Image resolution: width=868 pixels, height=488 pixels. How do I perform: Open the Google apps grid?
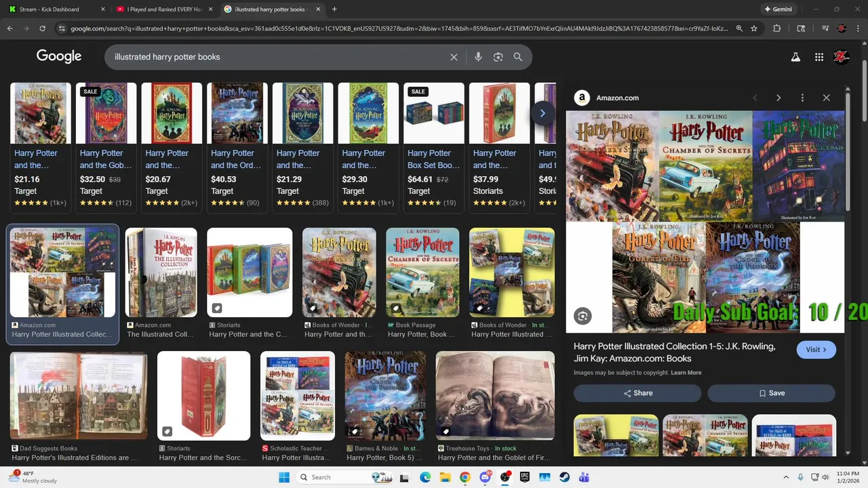coord(819,57)
